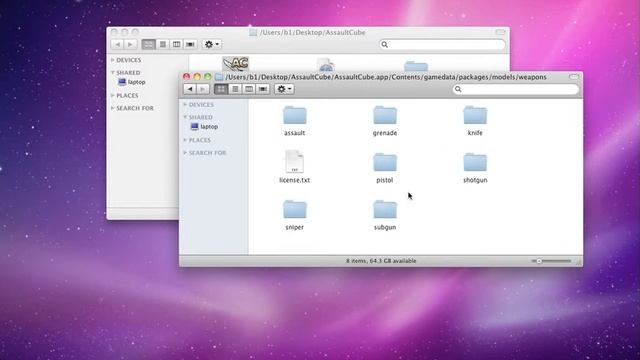
Task: Switch weapons window to list view
Action: point(235,89)
